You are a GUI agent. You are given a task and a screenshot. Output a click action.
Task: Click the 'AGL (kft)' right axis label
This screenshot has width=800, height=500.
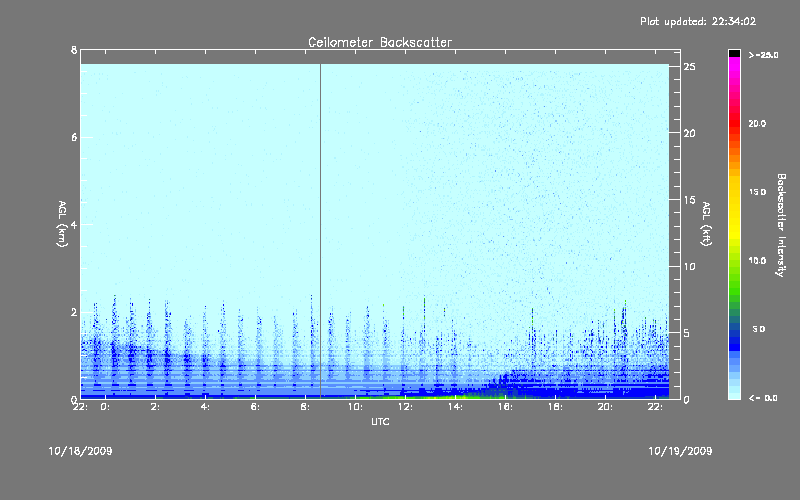pyautogui.click(x=706, y=224)
